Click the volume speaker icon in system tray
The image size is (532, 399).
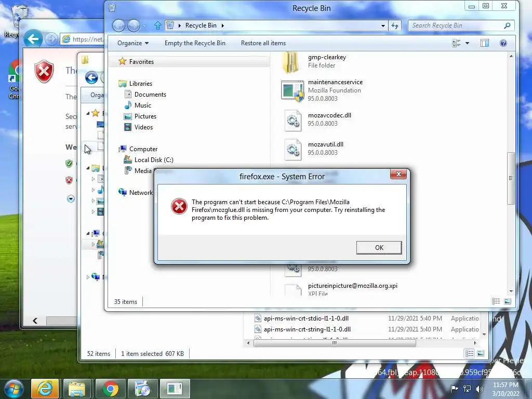(480, 389)
